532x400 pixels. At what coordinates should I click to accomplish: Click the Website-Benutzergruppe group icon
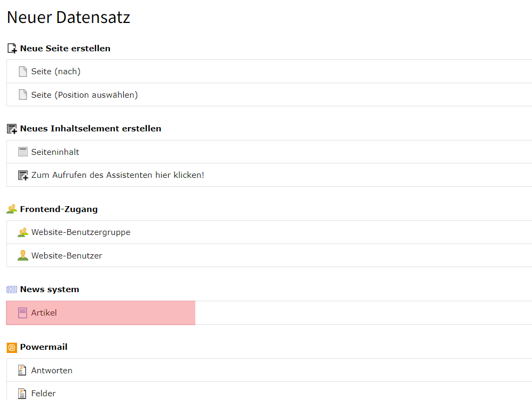click(x=22, y=232)
